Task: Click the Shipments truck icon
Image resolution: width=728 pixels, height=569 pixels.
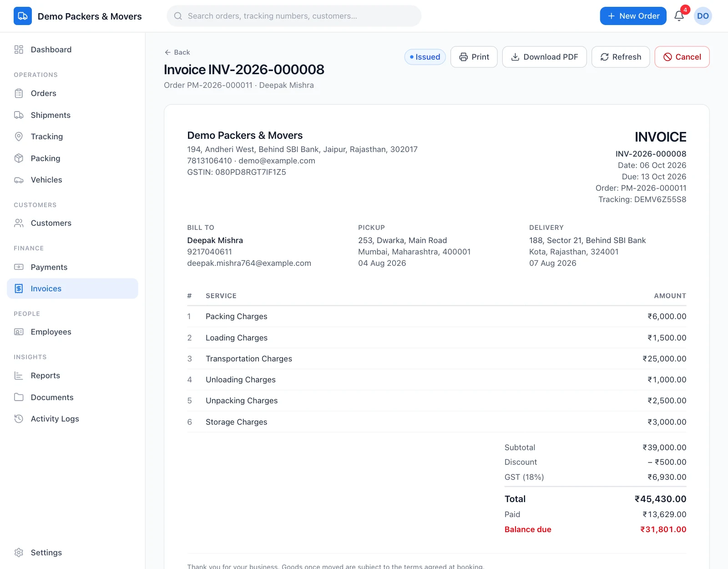Action: (19, 115)
